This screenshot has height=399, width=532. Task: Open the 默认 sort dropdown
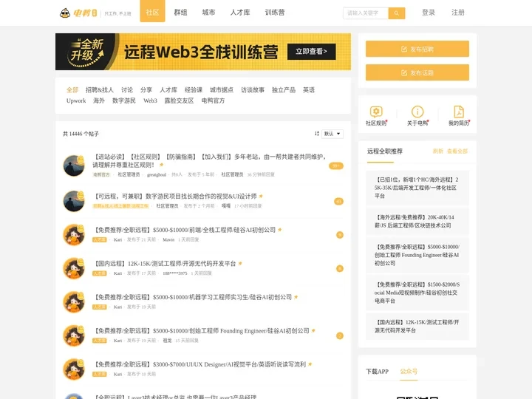click(x=332, y=134)
